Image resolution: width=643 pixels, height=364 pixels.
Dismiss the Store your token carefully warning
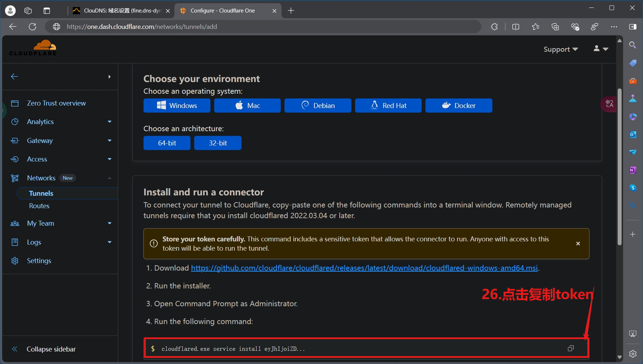tap(578, 243)
